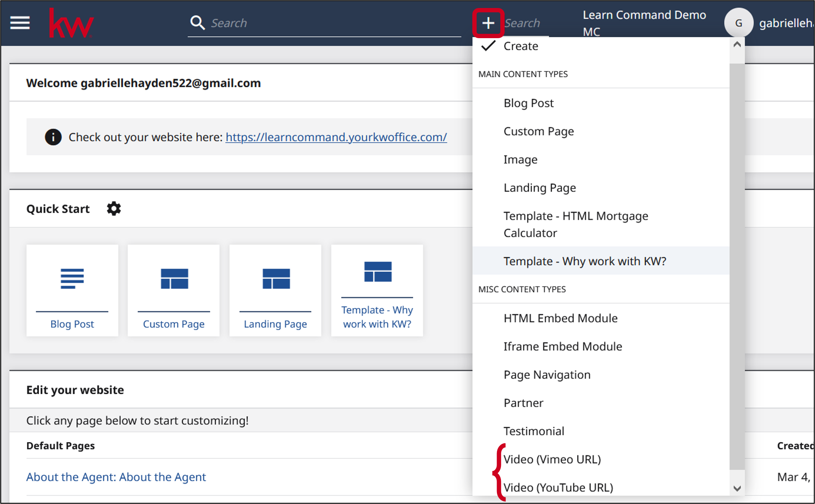Select Partner content type

pyautogui.click(x=601, y=403)
